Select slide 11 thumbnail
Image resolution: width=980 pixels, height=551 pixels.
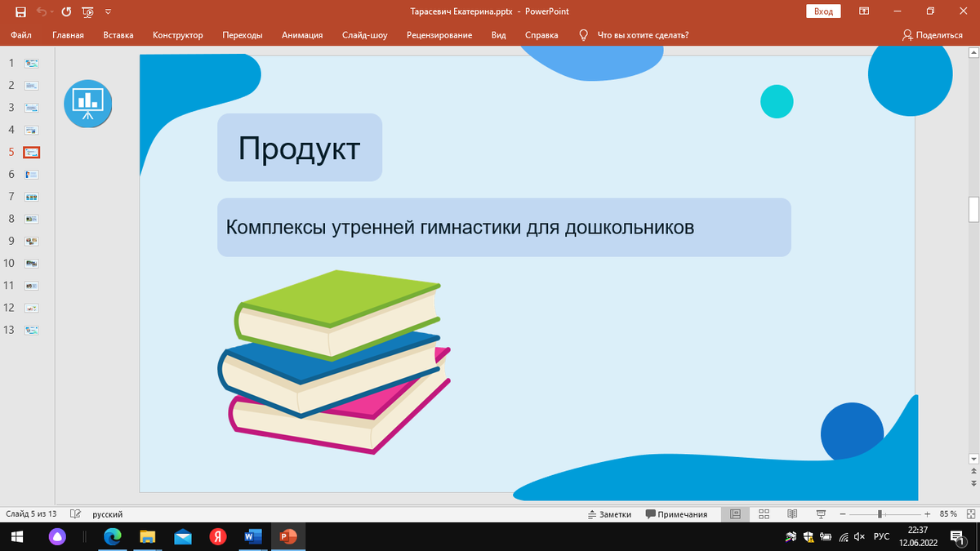[x=32, y=286]
